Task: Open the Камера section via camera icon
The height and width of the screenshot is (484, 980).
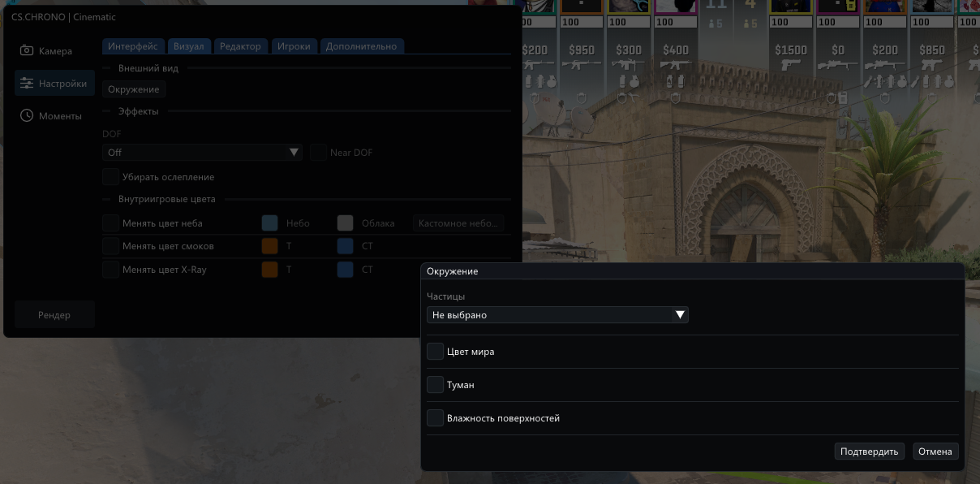Action: tap(27, 50)
